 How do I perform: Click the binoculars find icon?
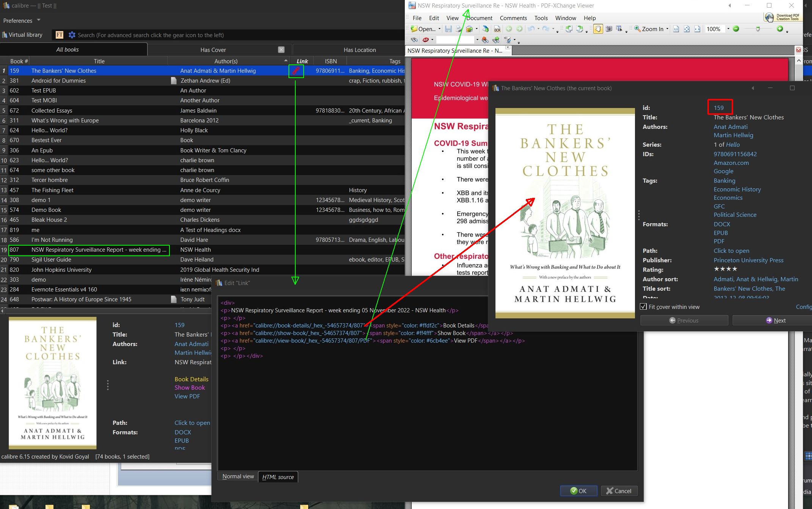point(414,40)
